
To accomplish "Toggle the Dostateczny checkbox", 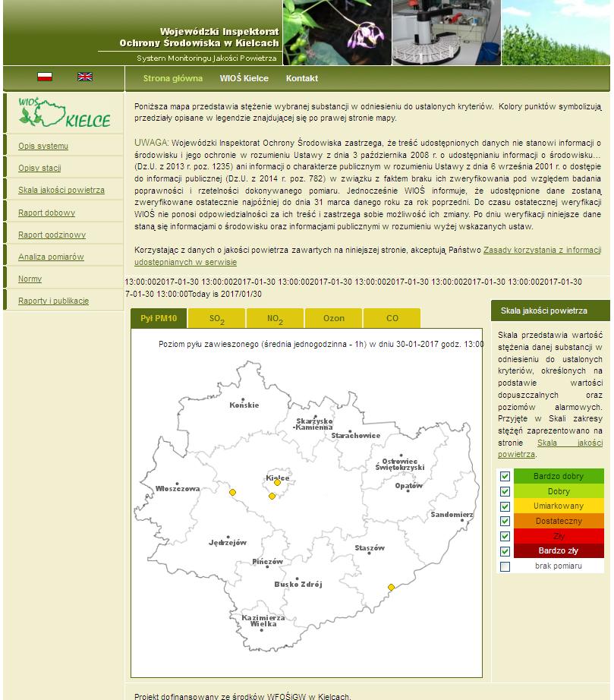I will point(505,521).
